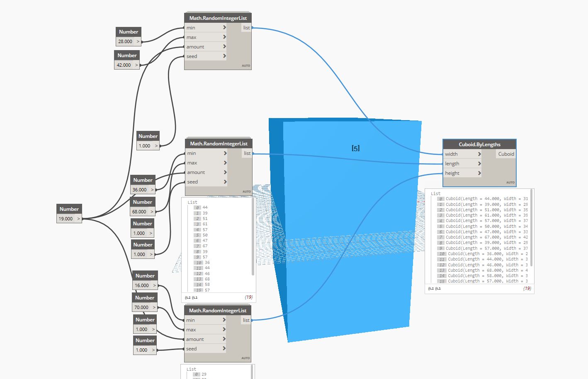Click the output arrow beside 36.000

click(152, 190)
